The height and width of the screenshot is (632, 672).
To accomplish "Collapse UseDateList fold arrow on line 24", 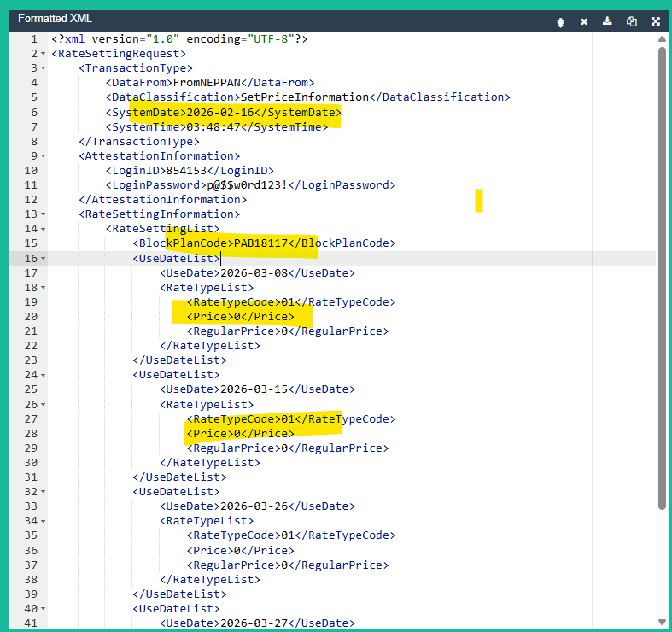I will click(43, 375).
